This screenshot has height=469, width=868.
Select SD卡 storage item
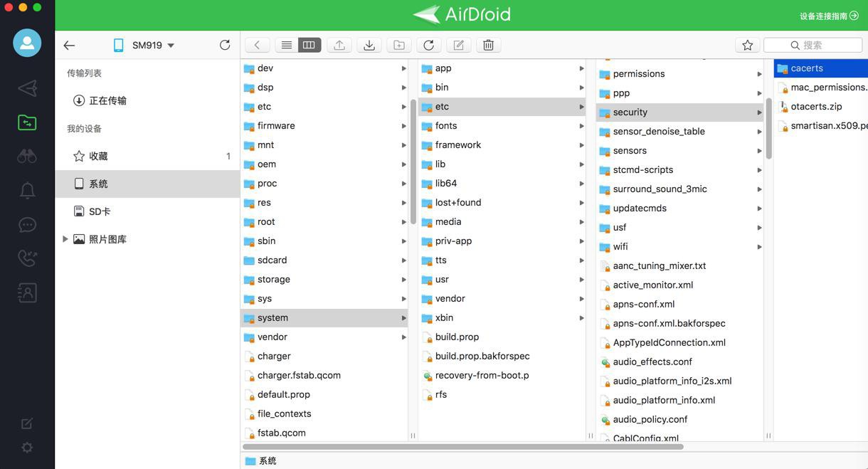(147, 211)
